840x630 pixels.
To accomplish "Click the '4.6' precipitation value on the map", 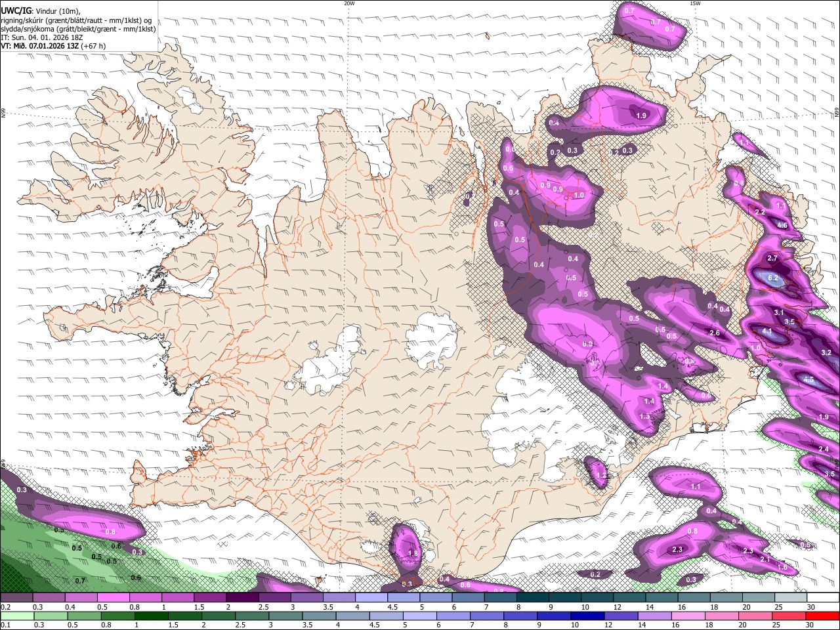I will pos(782,225).
